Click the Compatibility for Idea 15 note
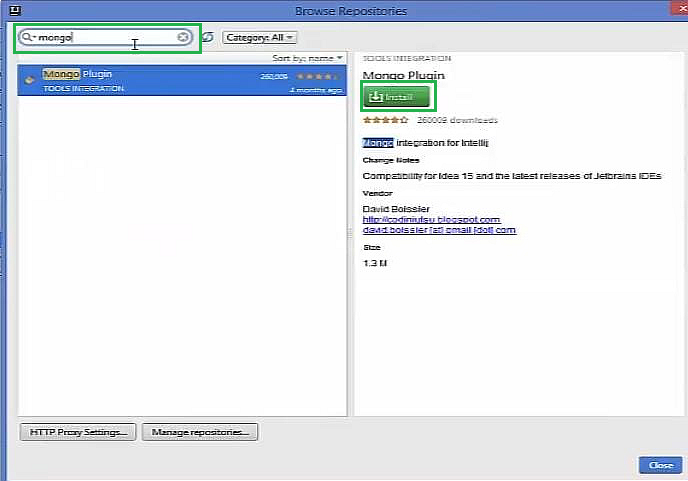Image resolution: width=688 pixels, height=481 pixels. 512,176
